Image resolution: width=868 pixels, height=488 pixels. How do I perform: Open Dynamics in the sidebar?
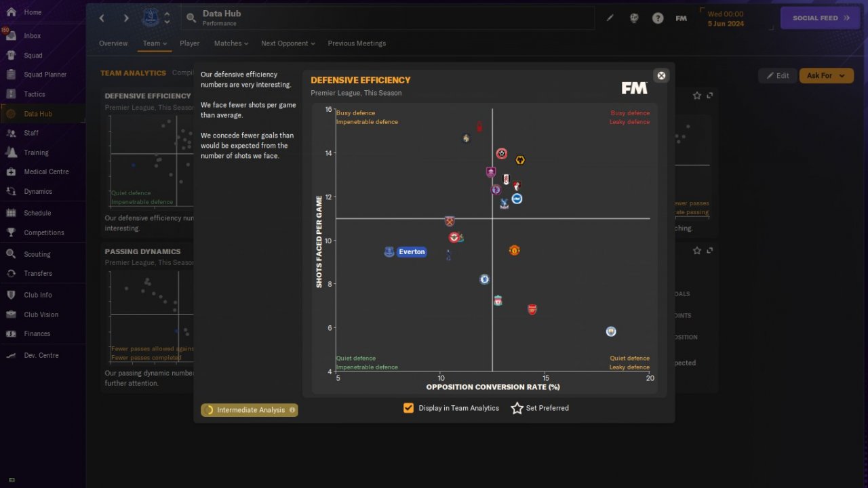tap(38, 191)
